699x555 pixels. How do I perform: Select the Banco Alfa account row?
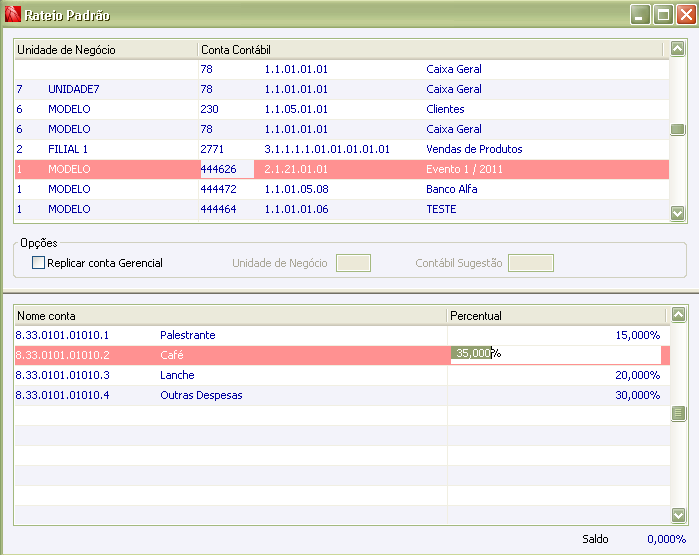pyautogui.click(x=342, y=189)
